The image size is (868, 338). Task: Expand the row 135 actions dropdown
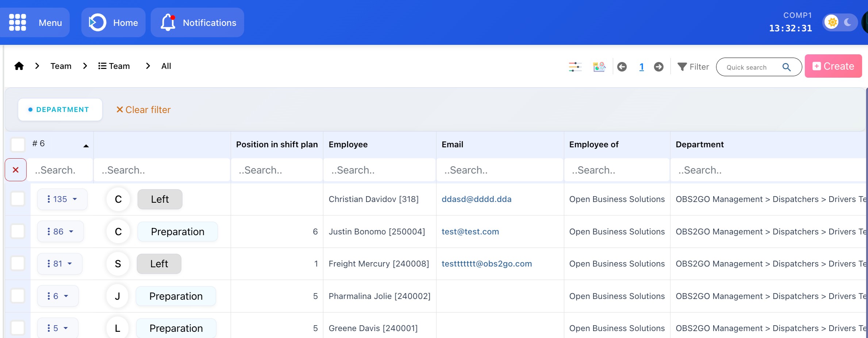(x=62, y=199)
